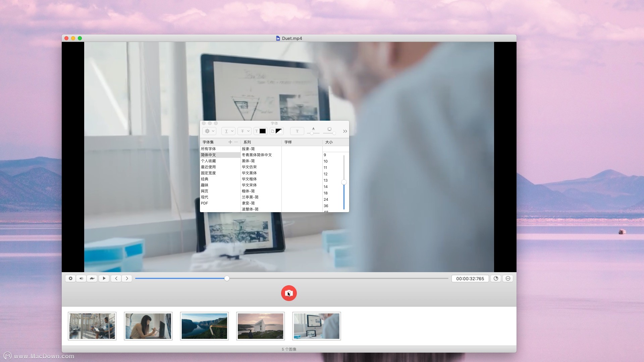Click the red camera capture button

pyautogui.click(x=289, y=293)
